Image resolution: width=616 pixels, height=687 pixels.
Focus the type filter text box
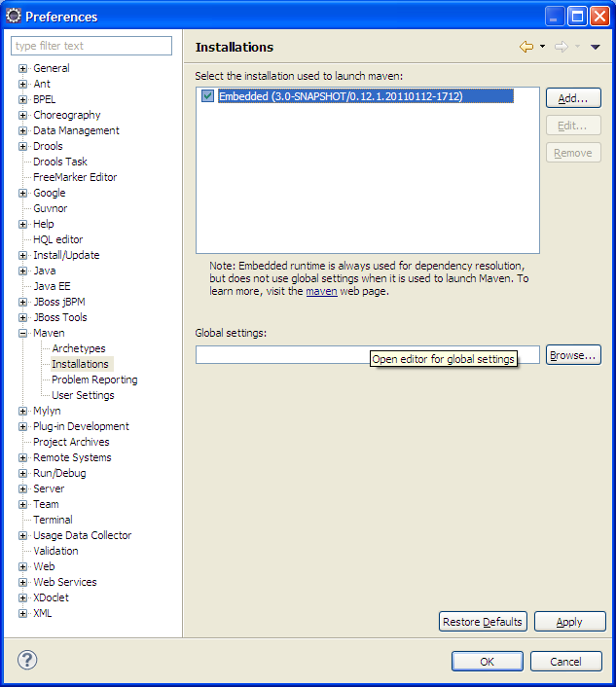click(91, 46)
